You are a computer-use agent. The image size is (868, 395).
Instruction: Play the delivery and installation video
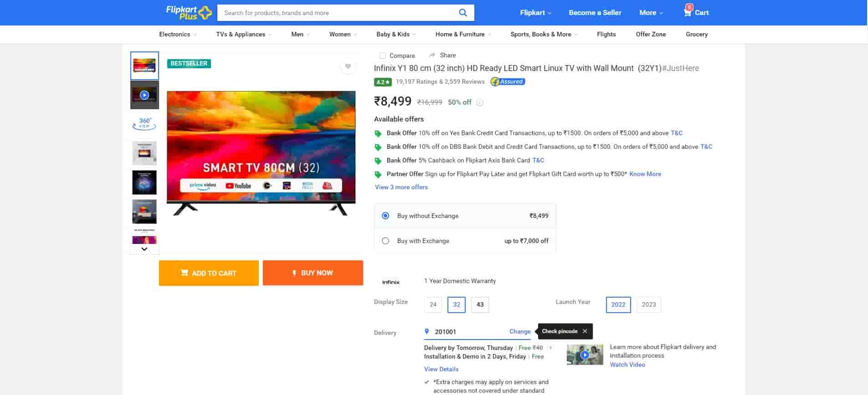(585, 355)
